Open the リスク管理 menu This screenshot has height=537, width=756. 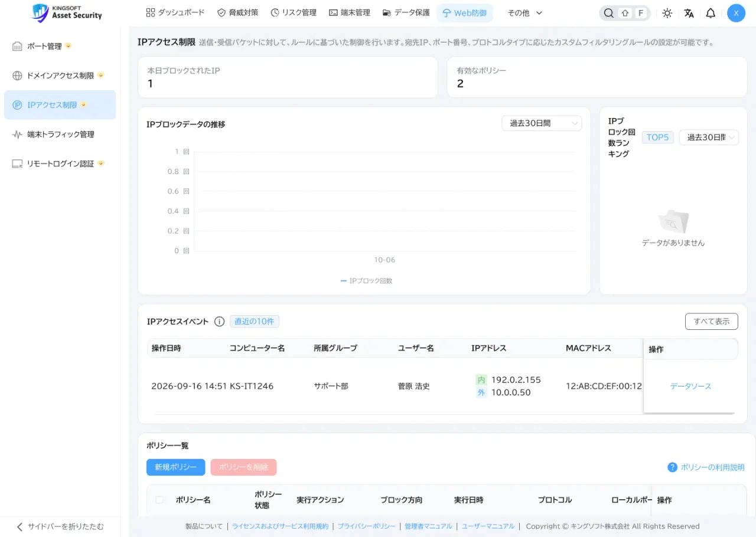pos(294,12)
